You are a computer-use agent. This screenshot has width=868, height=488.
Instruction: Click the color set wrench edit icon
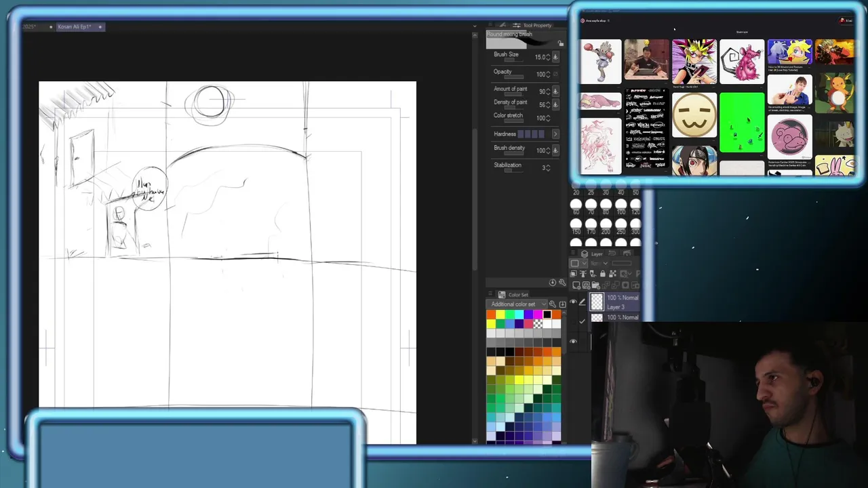click(553, 304)
